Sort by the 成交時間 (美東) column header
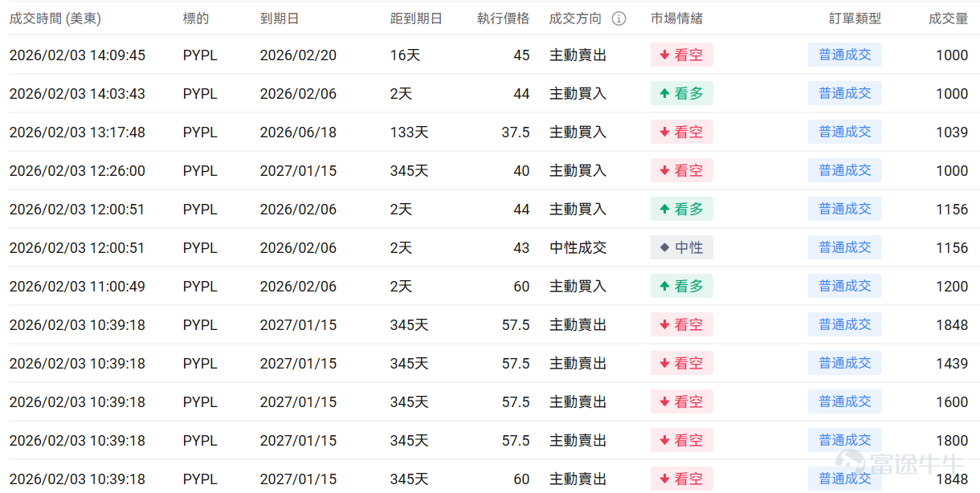The image size is (980, 493). pyautogui.click(x=55, y=18)
